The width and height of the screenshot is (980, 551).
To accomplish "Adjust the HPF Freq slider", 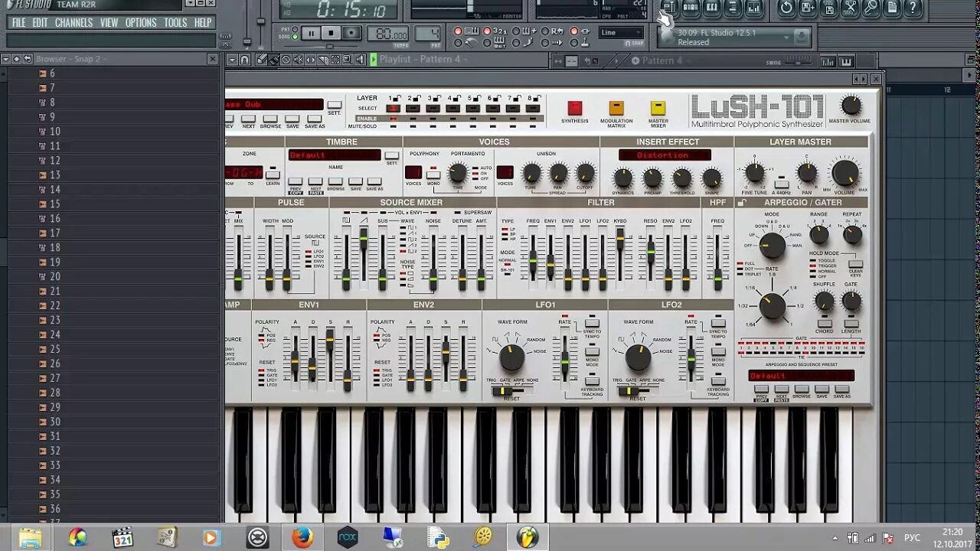I will tap(717, 280).
